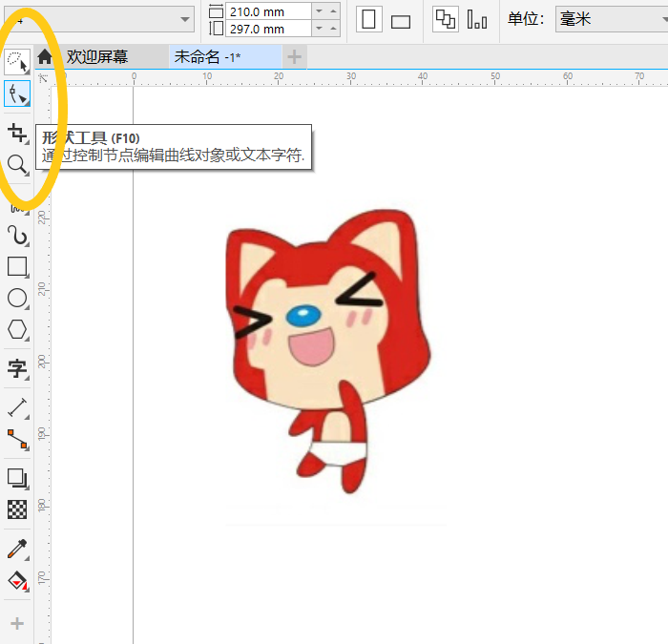Activate the Shape tool (F10)
Image resolution: width=668 pixels, height=644 pixels.
(16, 93)
